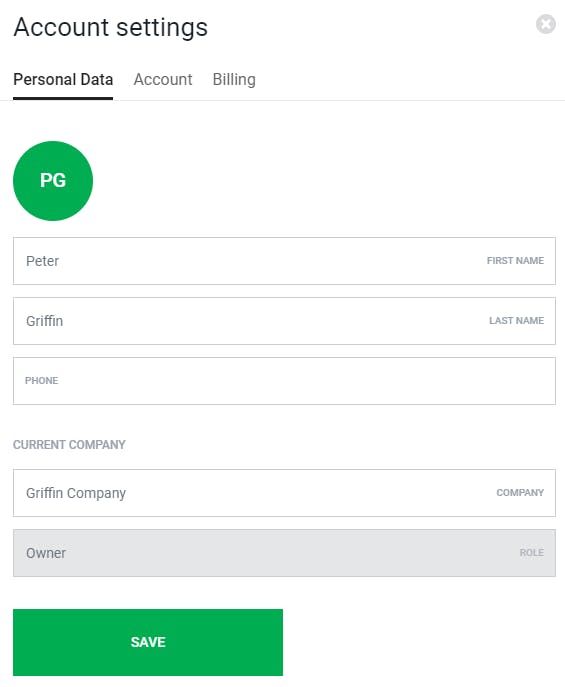Image resolution: width=565 pixels, height=687 pixels.
Task: Click the Last Name field containing Griffin
Action: (x=284, y=321)
